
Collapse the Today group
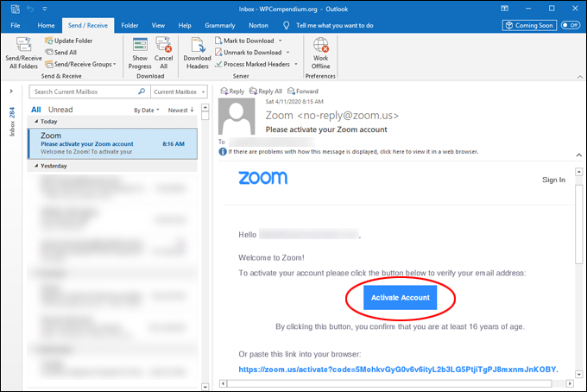point(36,121)
